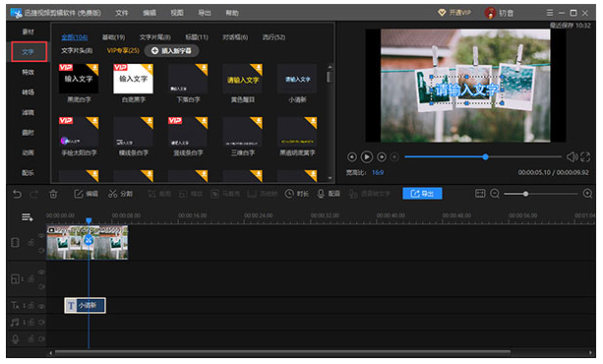
Task: Switch to the 滤镜 filters sidebar tab
Action: click(29, 112)
